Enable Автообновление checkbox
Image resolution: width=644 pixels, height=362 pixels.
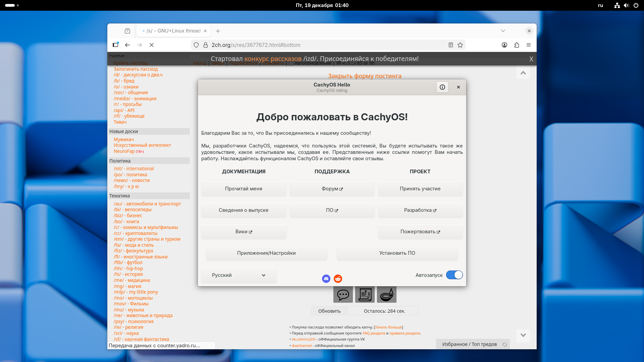tap(291, 63)
